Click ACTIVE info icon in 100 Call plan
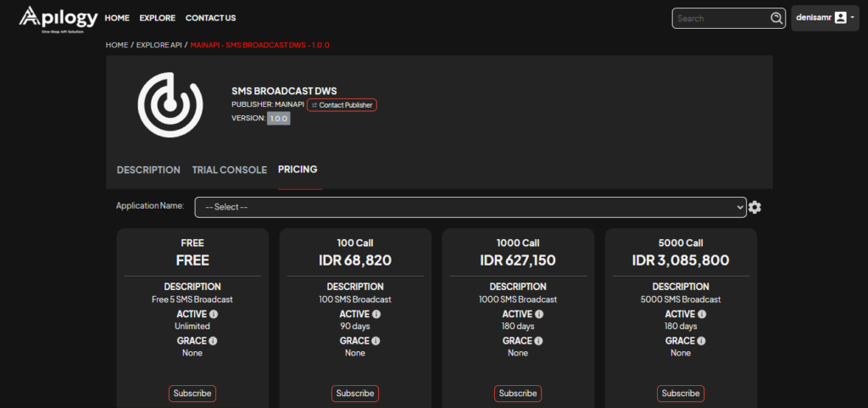The image size is (868, 408). click(376, 315)
